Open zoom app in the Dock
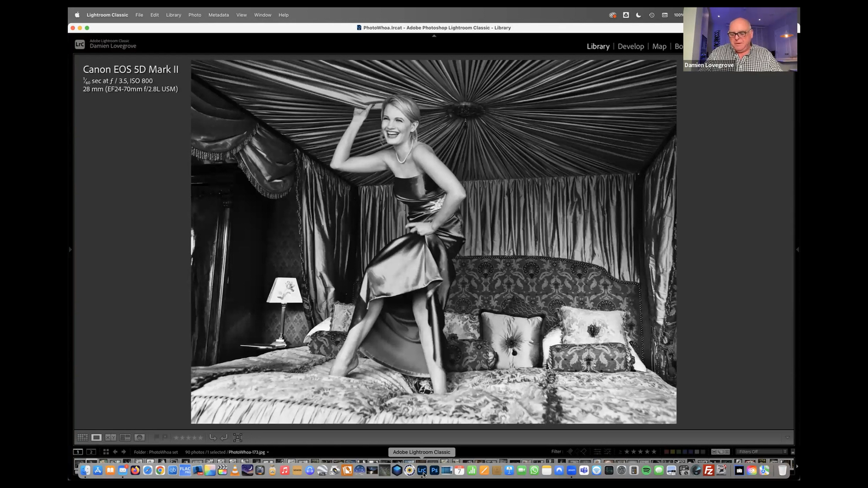This screenshot has width=868, height=488. coord(572,471)
